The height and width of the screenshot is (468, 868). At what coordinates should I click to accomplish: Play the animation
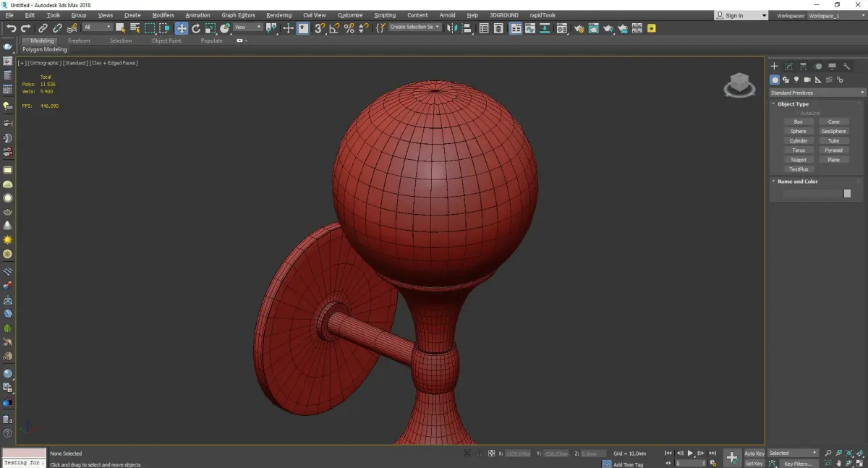691,454
